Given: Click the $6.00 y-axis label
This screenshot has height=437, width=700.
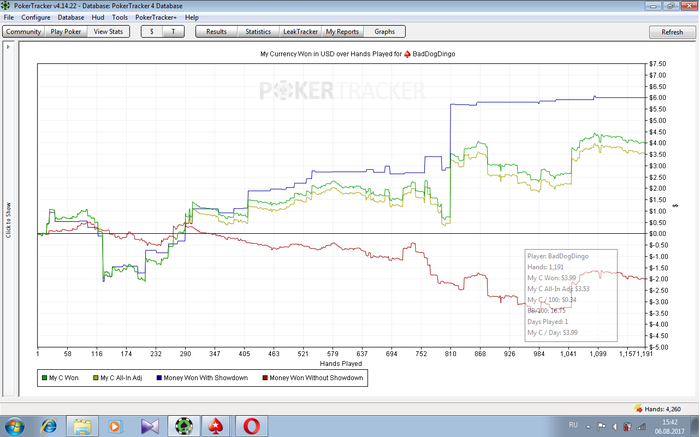Looking at the screenshot, I should pyautogui.click(x=658, y=98).
